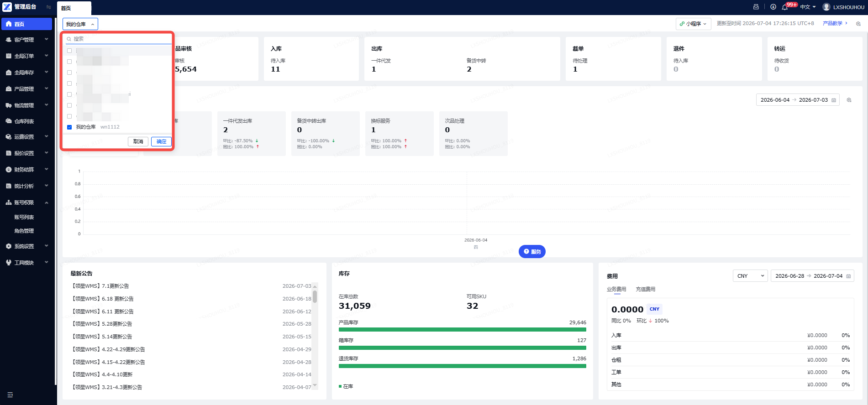This screenshot has height=405, width=868.
Task: Click the warehouse 搜索 input field
Action: click(119, 39)
